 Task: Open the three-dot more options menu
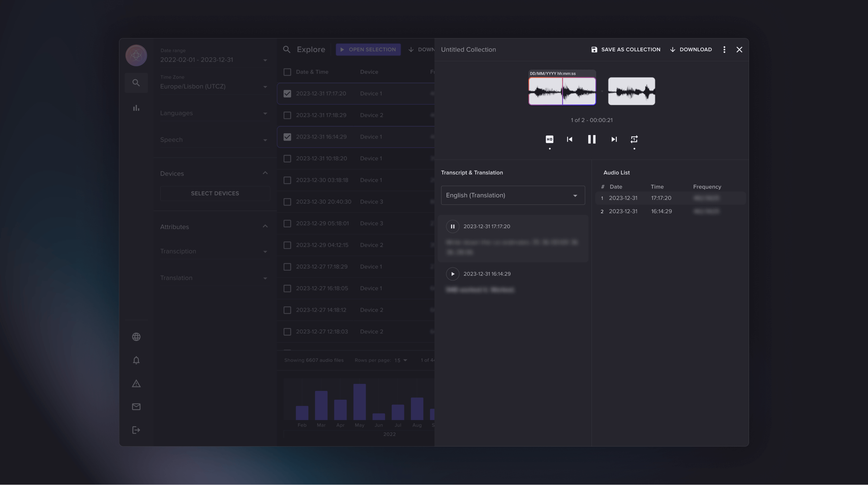[724, 50]
